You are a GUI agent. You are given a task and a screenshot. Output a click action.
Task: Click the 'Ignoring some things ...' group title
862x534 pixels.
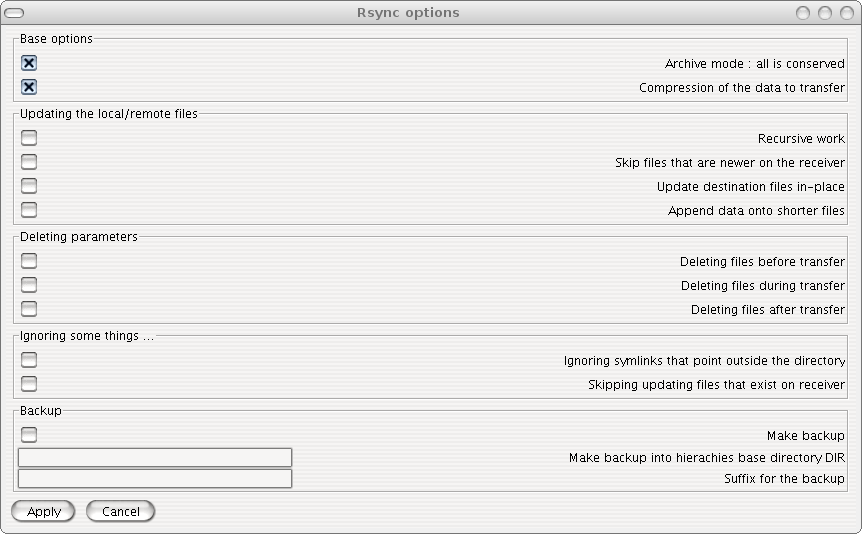[87, 336]
